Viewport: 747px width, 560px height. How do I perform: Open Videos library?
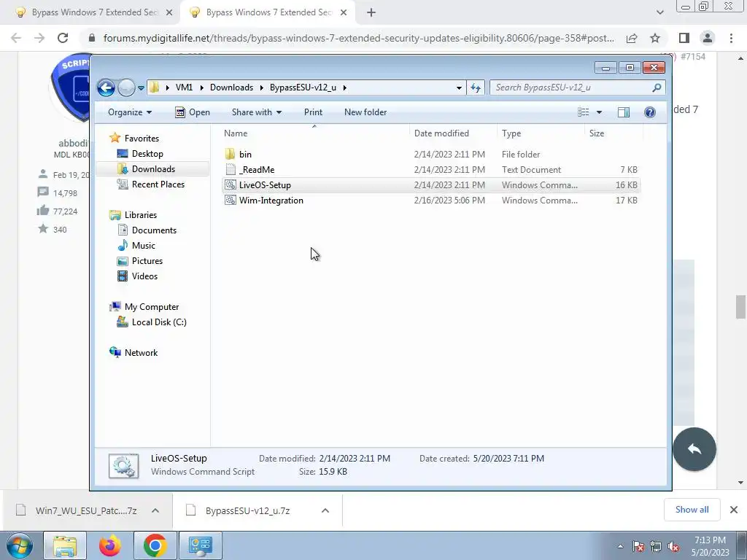click(x=137, y=276)
